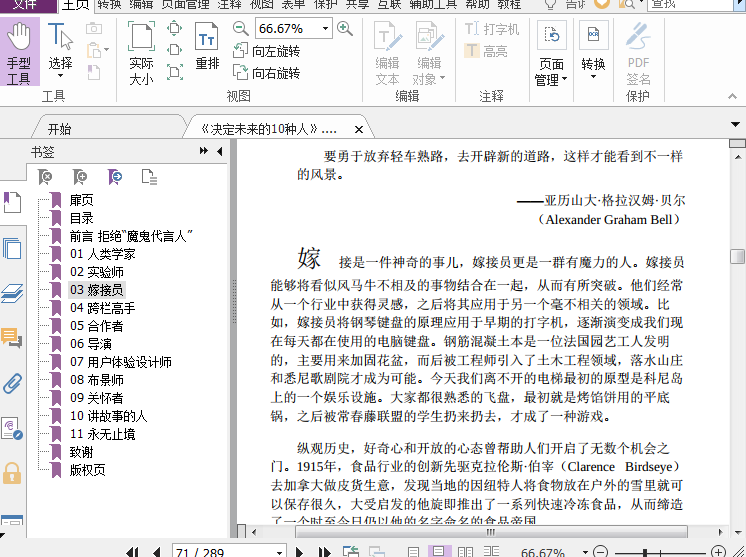Toggle facing two-page view in status bar
Image resolution: width=746 pixels, height=557 pixels.
[x=465, y=552]
